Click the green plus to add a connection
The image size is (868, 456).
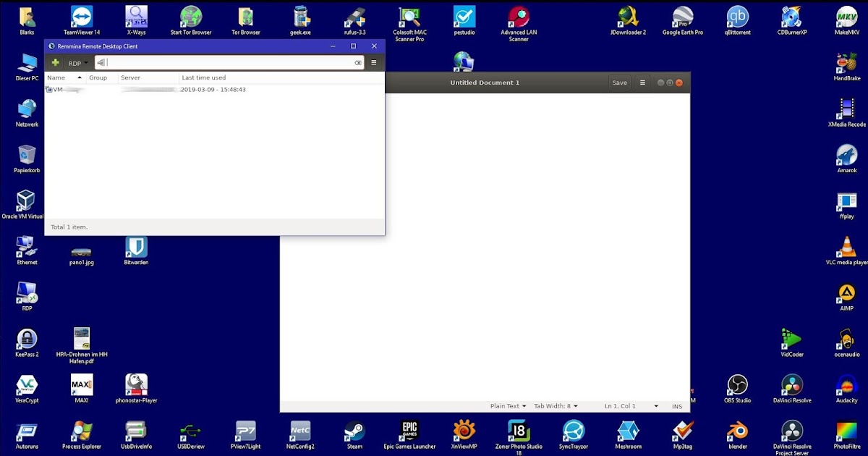point(55,62)
